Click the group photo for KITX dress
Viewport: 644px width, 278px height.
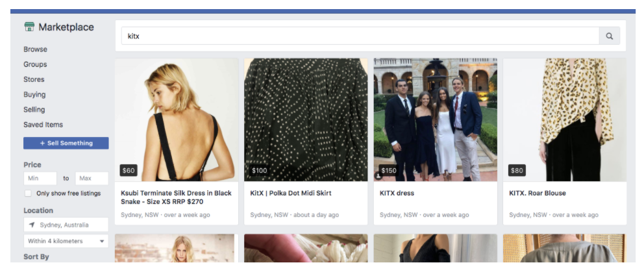[x=436, y=120]
